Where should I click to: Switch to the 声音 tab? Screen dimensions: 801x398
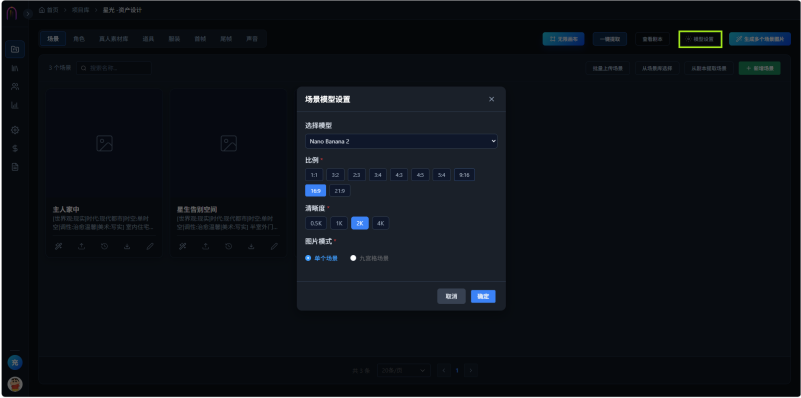point(252,39)
